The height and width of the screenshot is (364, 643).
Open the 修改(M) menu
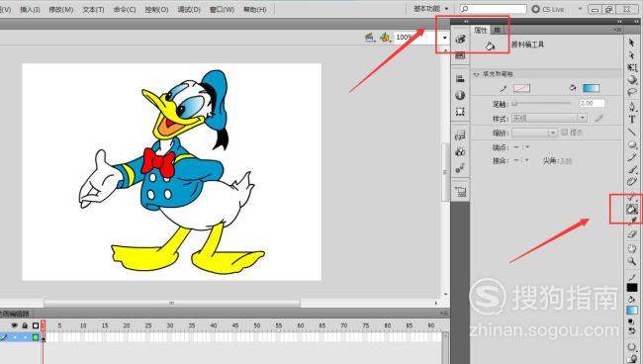(61, 9)
